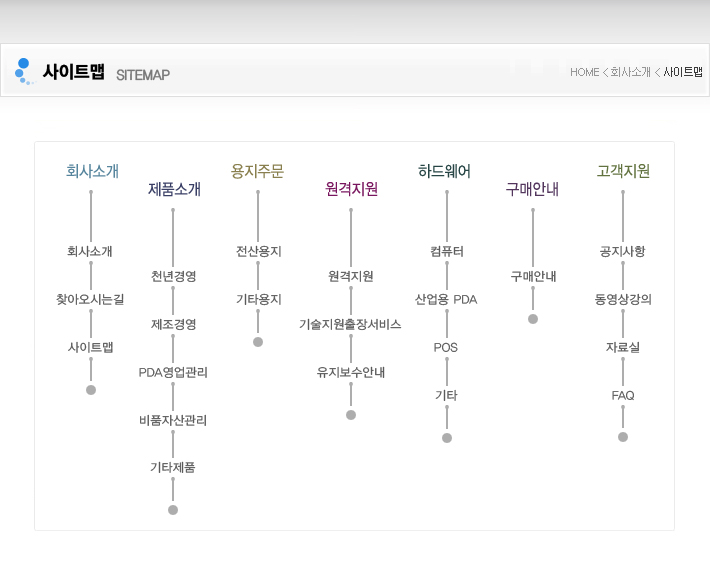Go to FAQ link
This screenshot has height=586, width=710.
623,395
